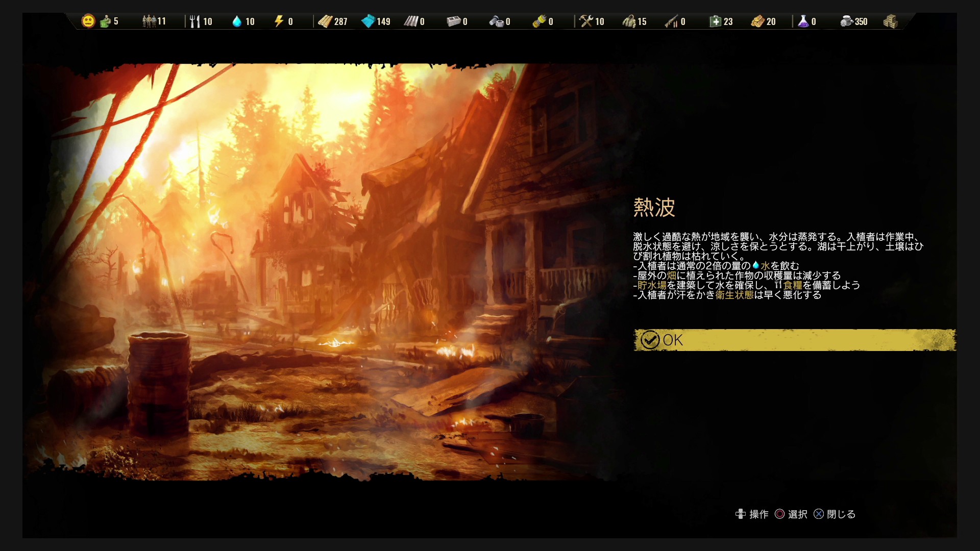This screenshot has height=551, width=980.
Task: Click the purple flask science icon
Action: 803,21
